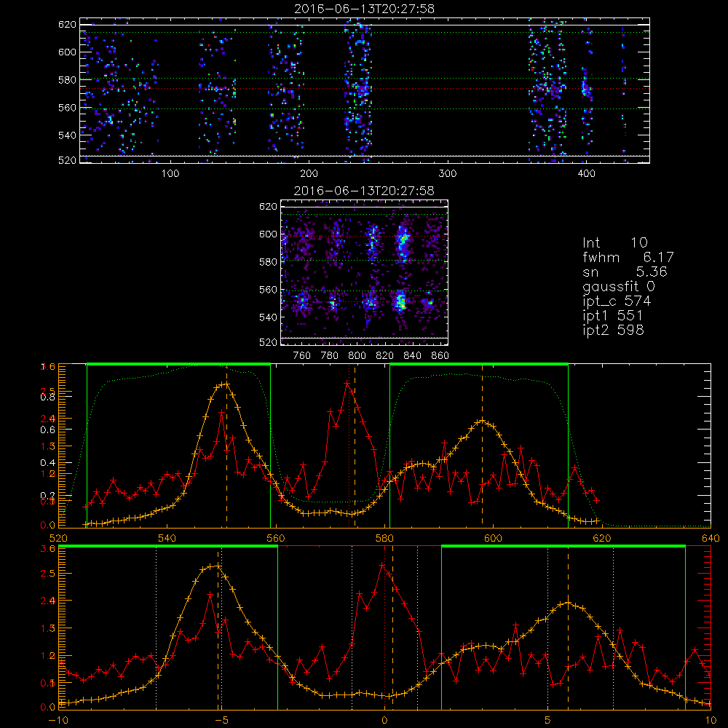Image resolution: width=728 pixels, height=728 pixels.
Task: Select the 'fwhm 6.17' readout line
Action: coord(628,257)
